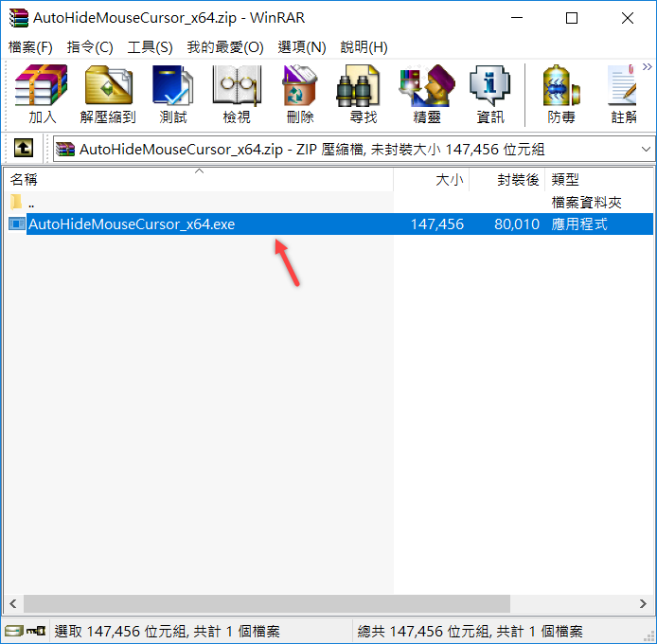Image resolution: width=657 pixels, height=644 pixels.
Task: Click the 80,010 packed size cell
Action: point(517,224)
